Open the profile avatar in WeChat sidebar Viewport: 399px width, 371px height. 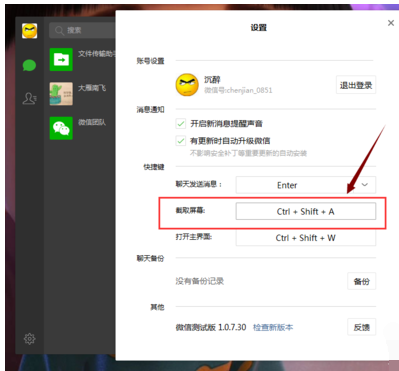point(29,31)
